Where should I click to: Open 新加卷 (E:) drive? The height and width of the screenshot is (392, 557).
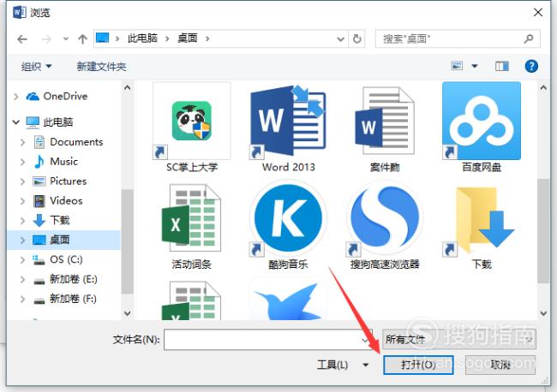[65, 279]
